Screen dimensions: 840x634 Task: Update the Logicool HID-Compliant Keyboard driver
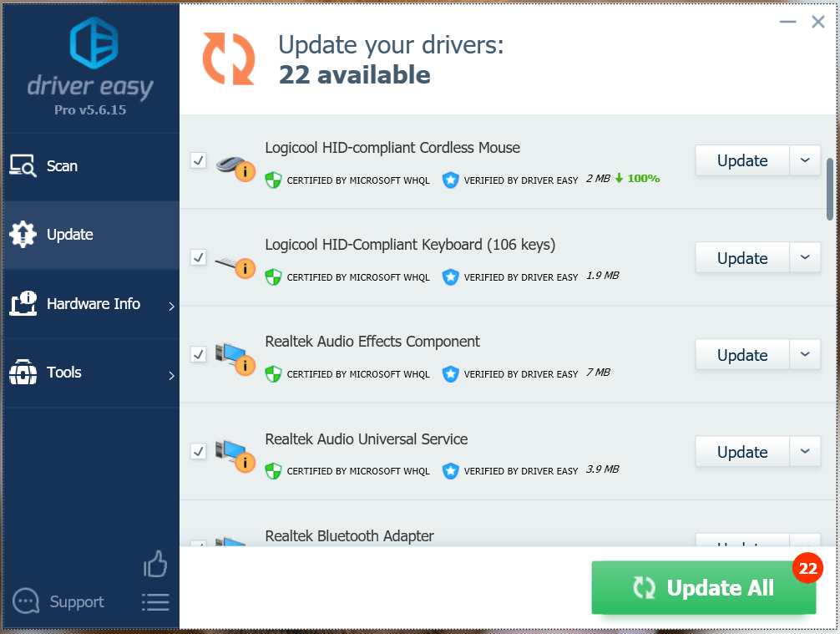[x=742, y=257]
